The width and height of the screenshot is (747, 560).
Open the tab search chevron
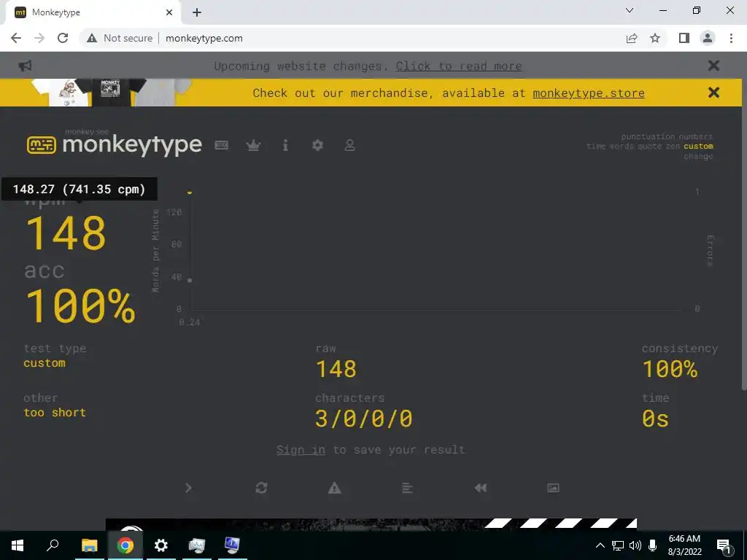630,10
